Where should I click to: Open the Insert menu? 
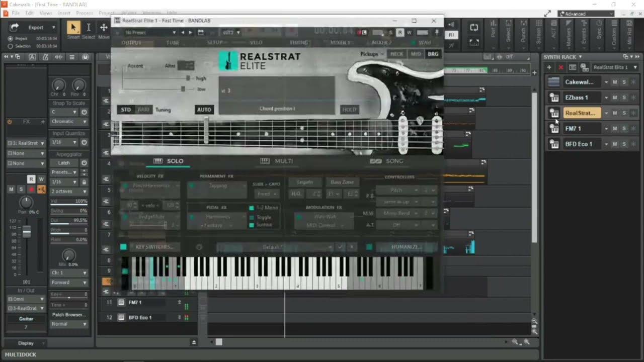tap(64, 13)
